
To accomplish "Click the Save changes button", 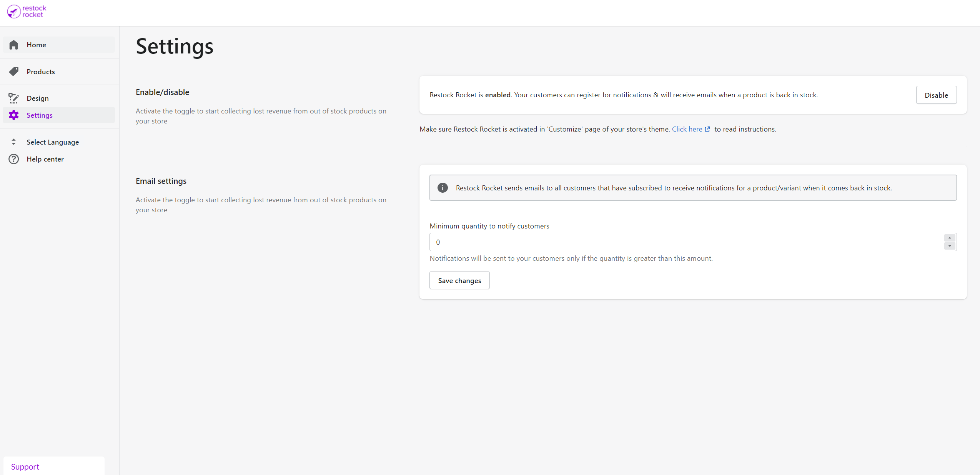I will [459, 281].
